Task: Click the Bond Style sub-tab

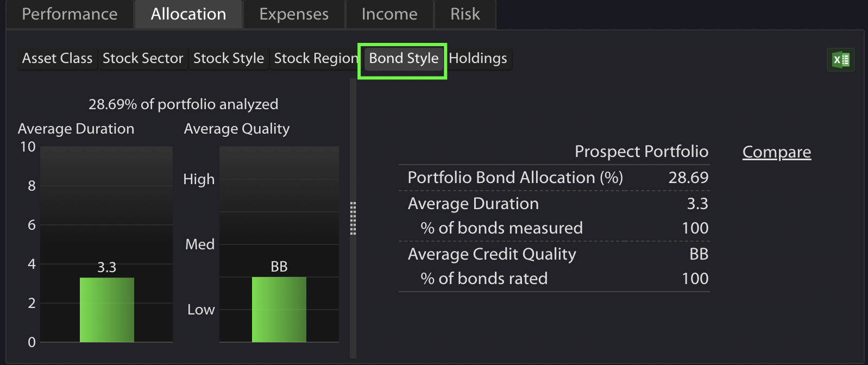Action: coord(404,59)
